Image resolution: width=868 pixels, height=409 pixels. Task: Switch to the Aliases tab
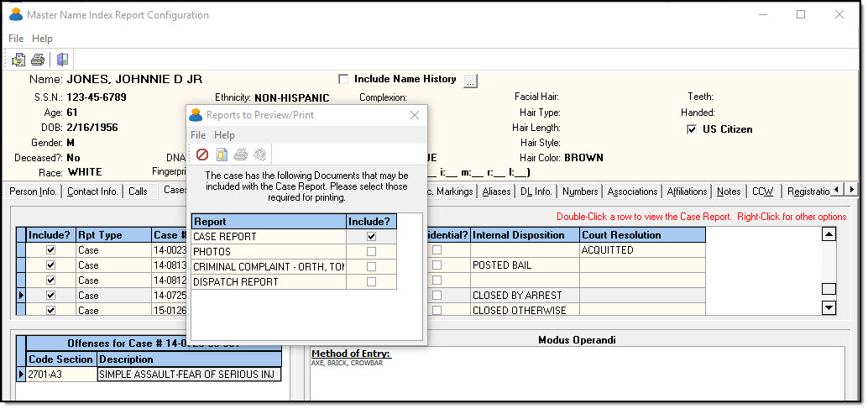494,191
